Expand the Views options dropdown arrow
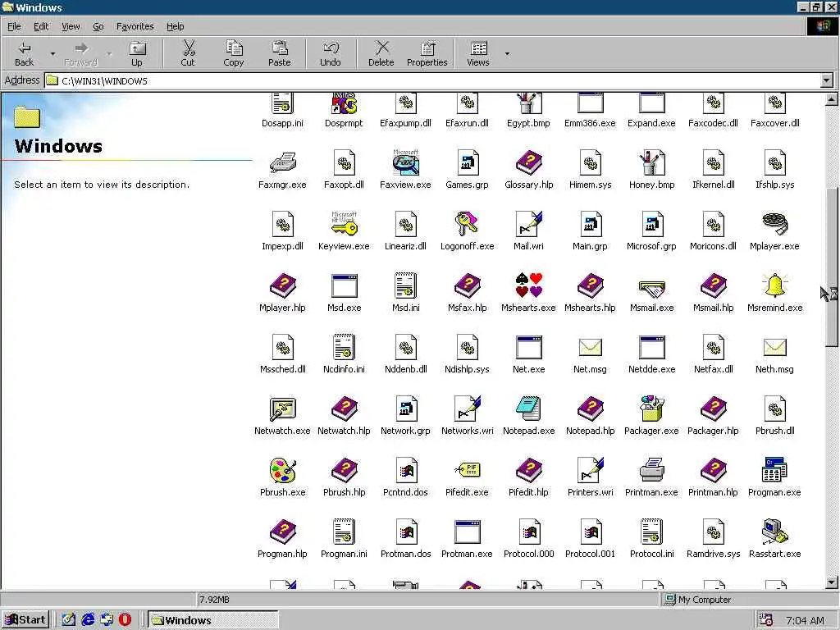 [x=507, y=53]
